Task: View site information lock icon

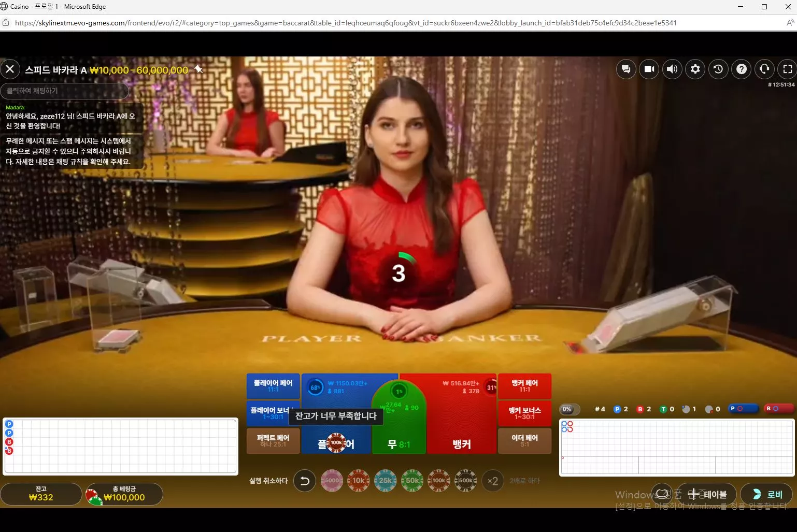Action: (x=6, y=23)
